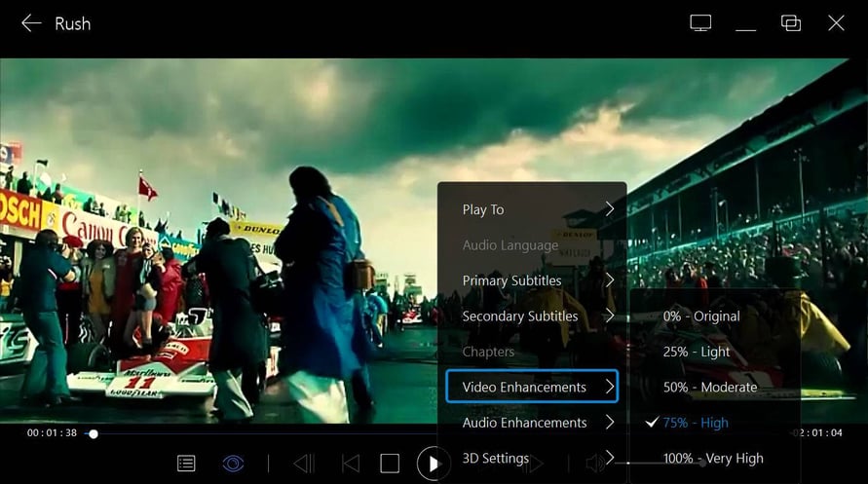The image size is (868, 484).
Task: Expand the chevron next to Audio Enhancements
Action: (610, 422)
